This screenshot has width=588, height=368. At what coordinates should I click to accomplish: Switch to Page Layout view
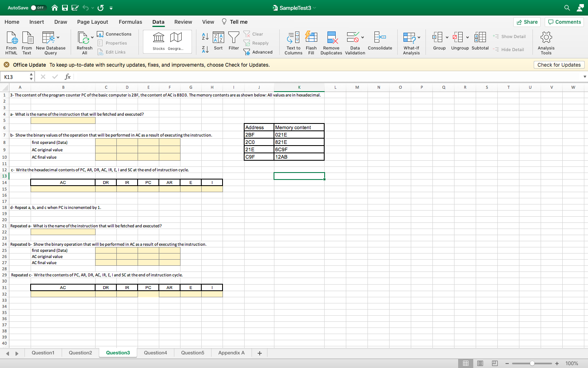[480, 363]
